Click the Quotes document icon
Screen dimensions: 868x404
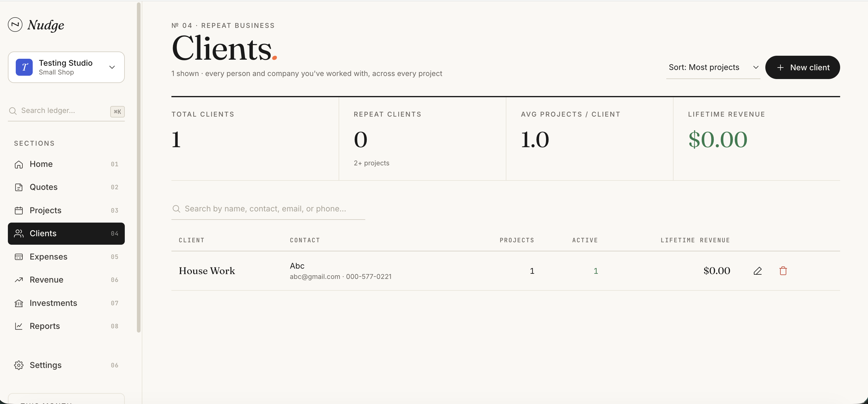tap(19, 187)
